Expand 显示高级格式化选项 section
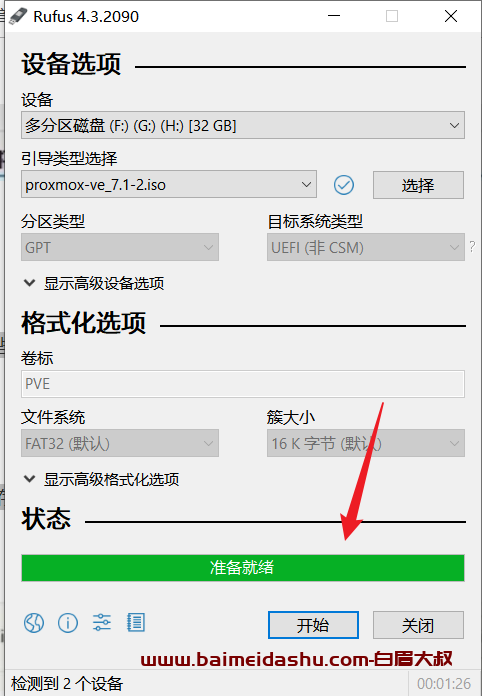Image resolution: width=482 pixels, height=696 pixels. click(x=102, y=479)
